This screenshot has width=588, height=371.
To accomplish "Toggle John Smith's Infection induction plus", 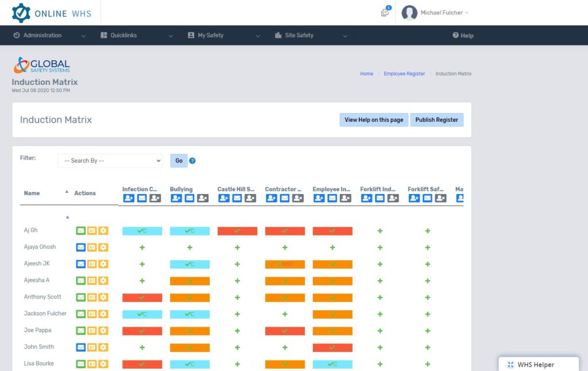I will click(x=142, y=347).
